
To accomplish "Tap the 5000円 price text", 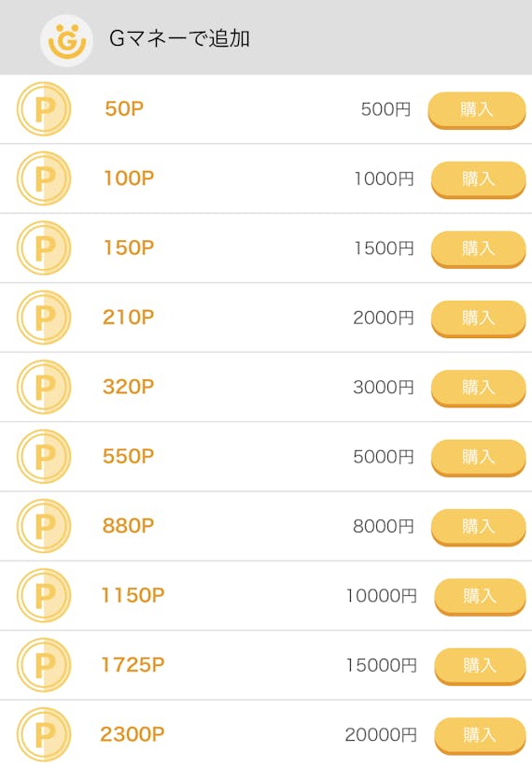I will 384,457.
